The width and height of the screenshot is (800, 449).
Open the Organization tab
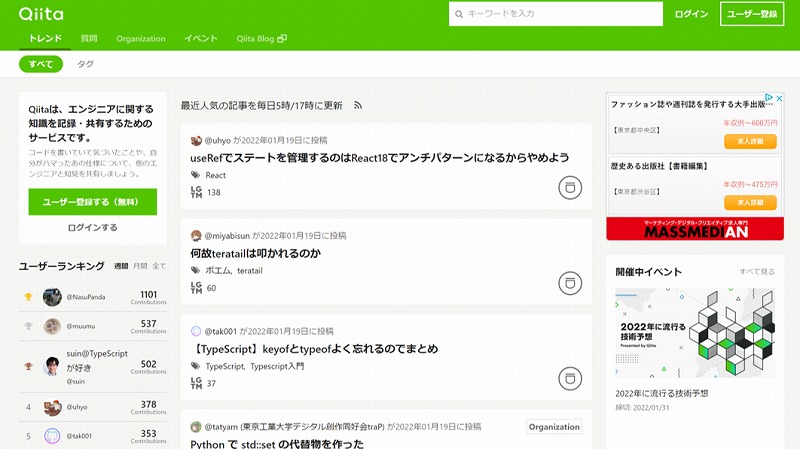141,39
